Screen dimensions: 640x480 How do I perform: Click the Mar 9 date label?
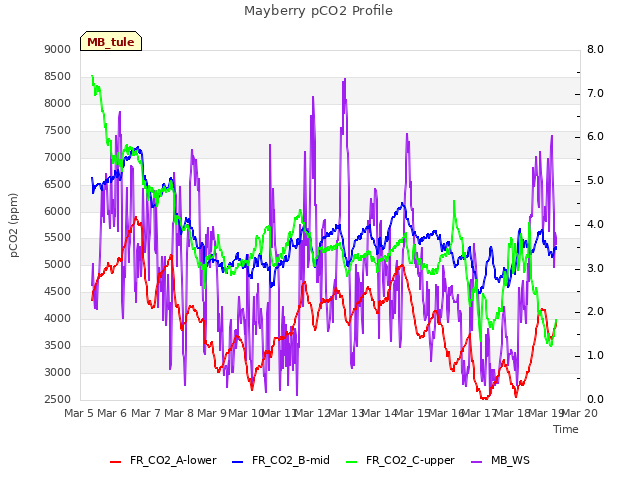pos(212,413)
